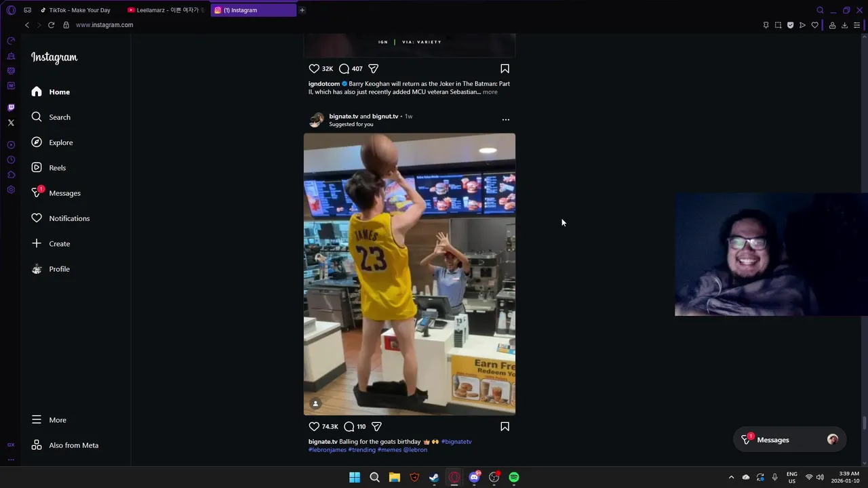The width and height of the screenshot is (868, 488).
Task: Expand igndotcom caption with more link
Action: coord(490,92)
